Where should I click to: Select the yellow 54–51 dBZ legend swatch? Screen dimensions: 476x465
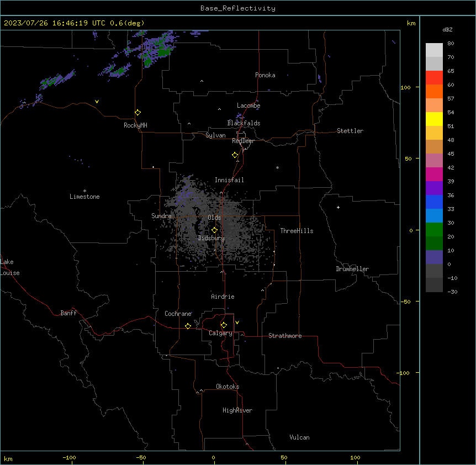[x=434, y=119]
